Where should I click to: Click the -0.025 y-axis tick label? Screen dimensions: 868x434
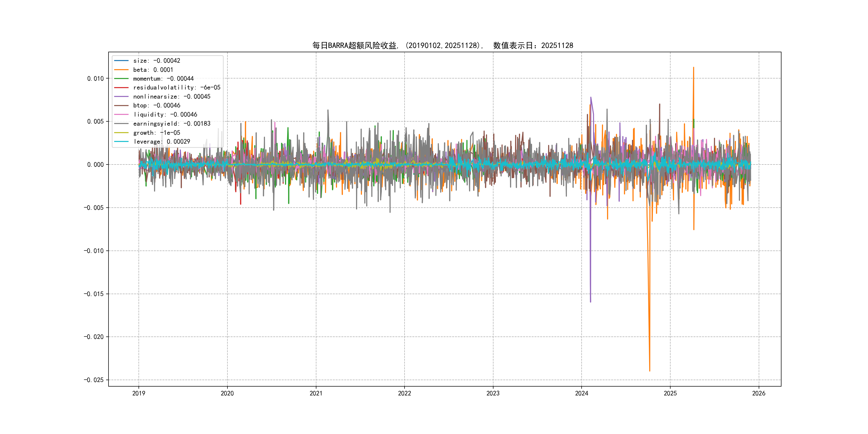click(94, 380)
